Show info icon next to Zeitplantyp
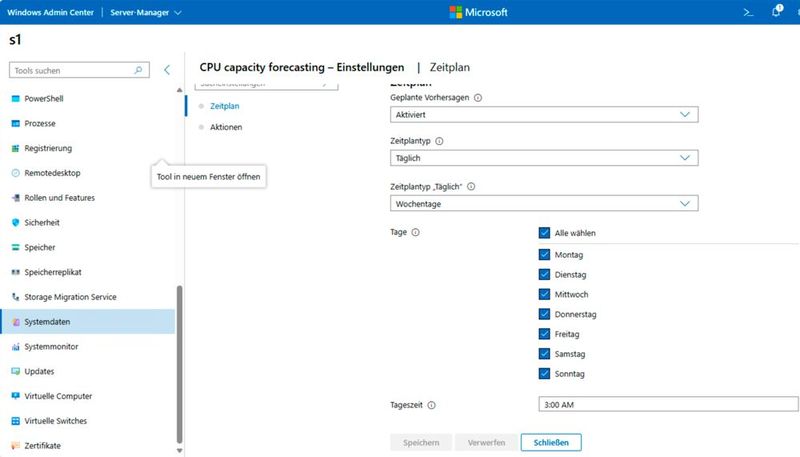Viewport: 800px width, 457px height. (x=439, y=141)
